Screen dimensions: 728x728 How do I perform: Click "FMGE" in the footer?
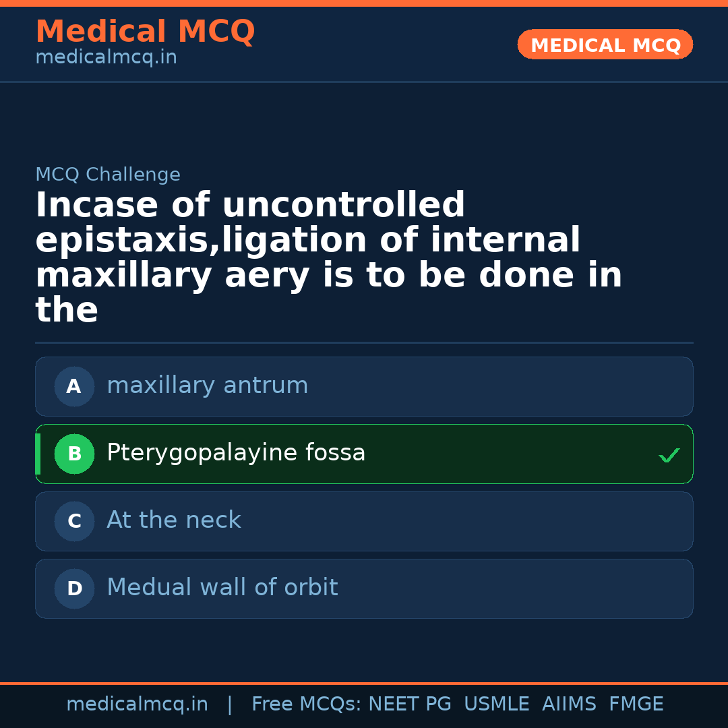[x=636, y=704]
